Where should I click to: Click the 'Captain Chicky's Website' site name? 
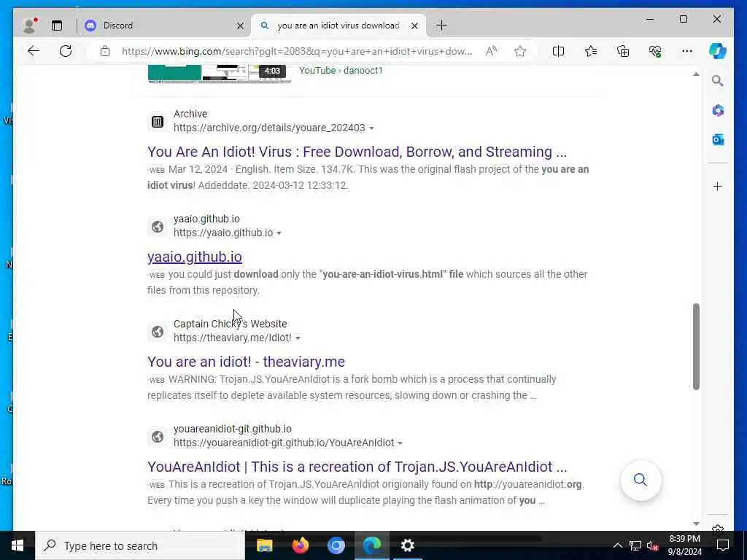(230, 324)
